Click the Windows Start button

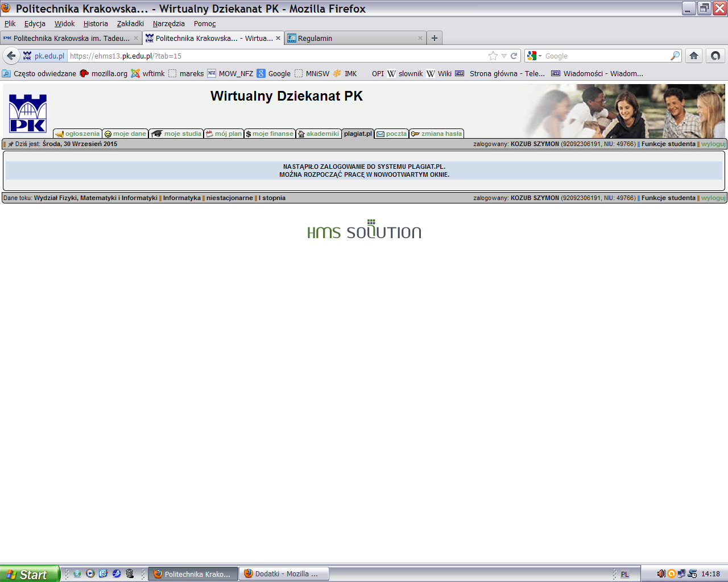(30, 574)
